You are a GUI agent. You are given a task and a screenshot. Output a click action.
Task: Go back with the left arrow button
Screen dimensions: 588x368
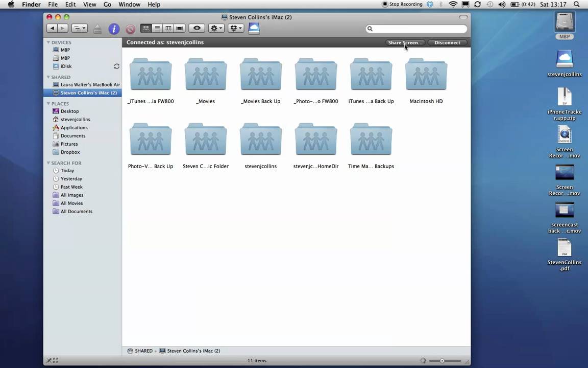pos(52,28)
